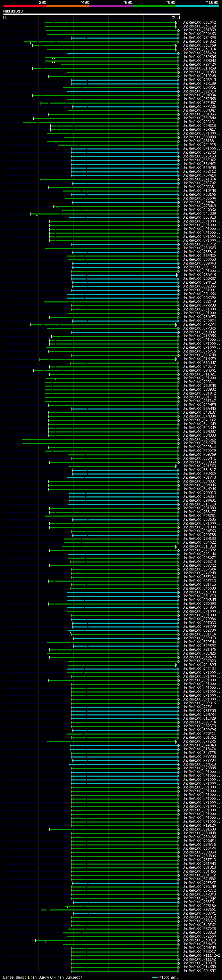Viewport: 222px width, 980px height.
Task: Select the UniRef100_Q06248 label
Action: (x=199, y=561)
